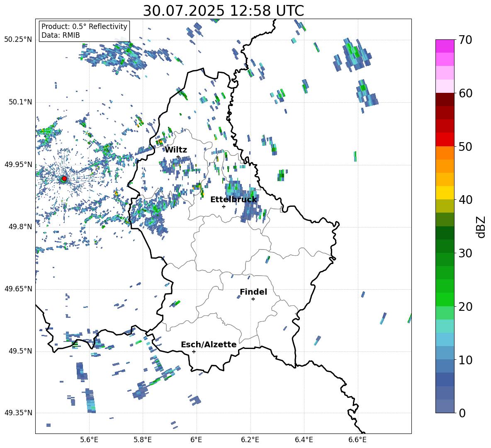
Task: Click the 49.95°N latitude label
Action: tap(18, 165)
